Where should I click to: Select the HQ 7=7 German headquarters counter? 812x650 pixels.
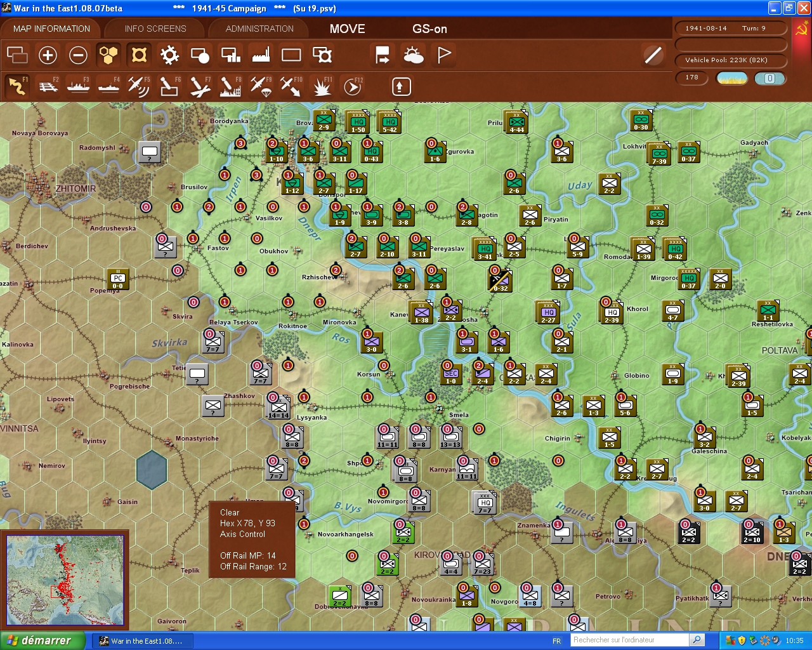tap(485, 502)
